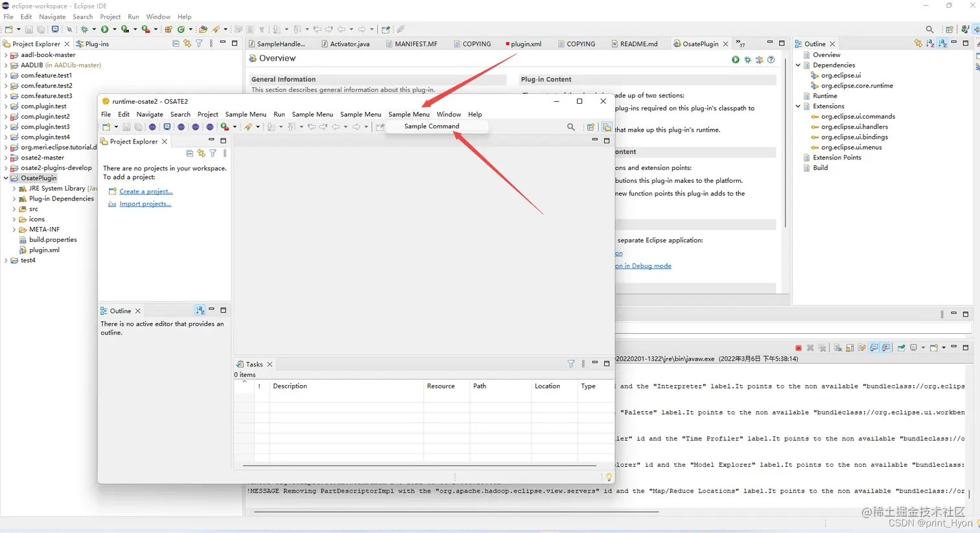Open Run dropdown arrow in Eclipse IDE toolbar

(115, 29)
